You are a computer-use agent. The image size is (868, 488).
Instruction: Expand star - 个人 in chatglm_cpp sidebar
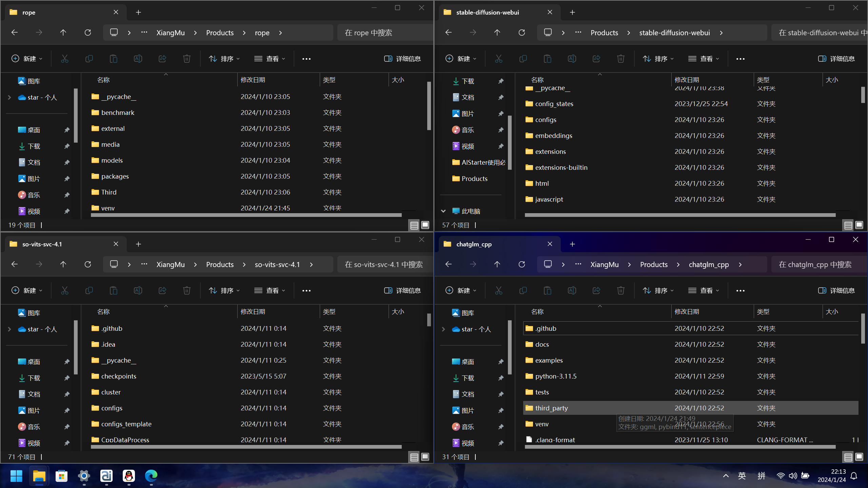[x=443, y=329]
